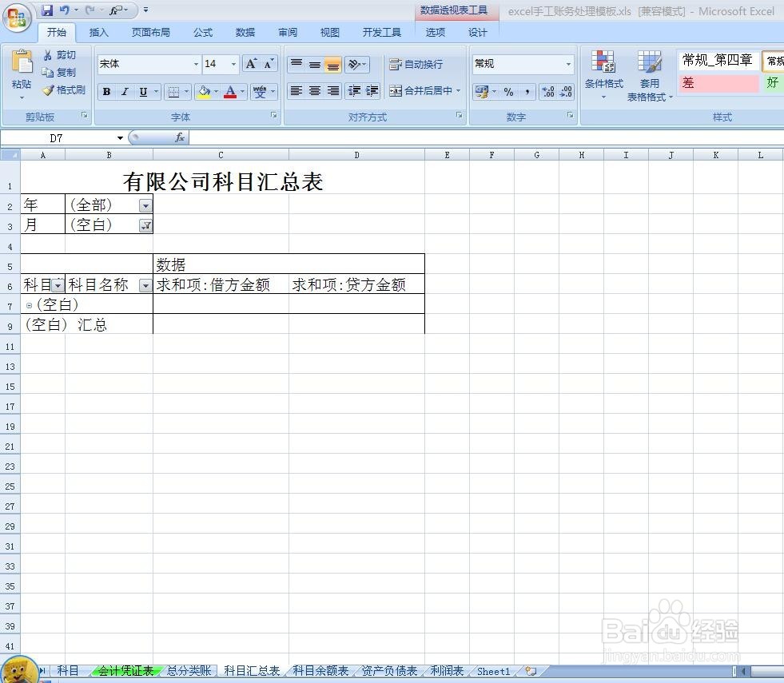This screenshot has width=784, height=683.
Task: Toggle bold formatting
Action: pos(105,91)
